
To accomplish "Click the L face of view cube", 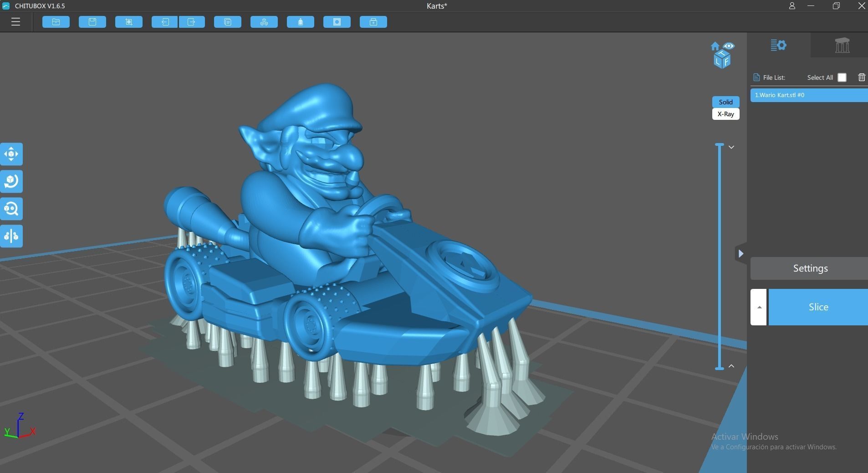I will (718, 61).
